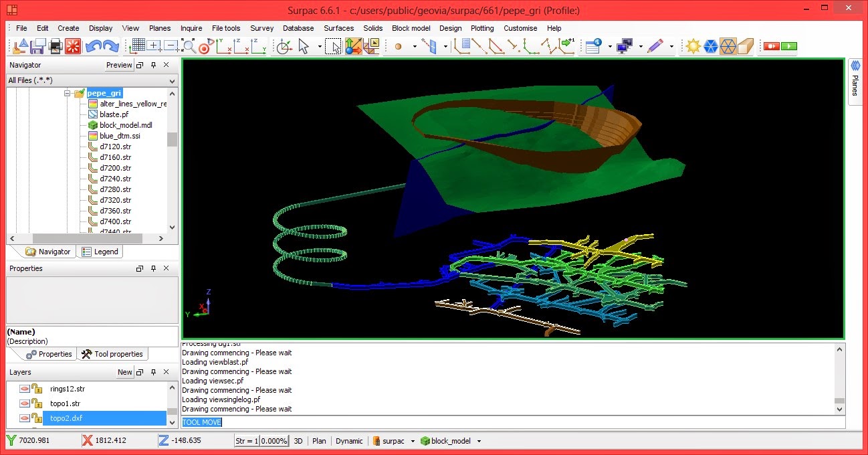Click the Str = 1 status button

[x=247, y=441]
